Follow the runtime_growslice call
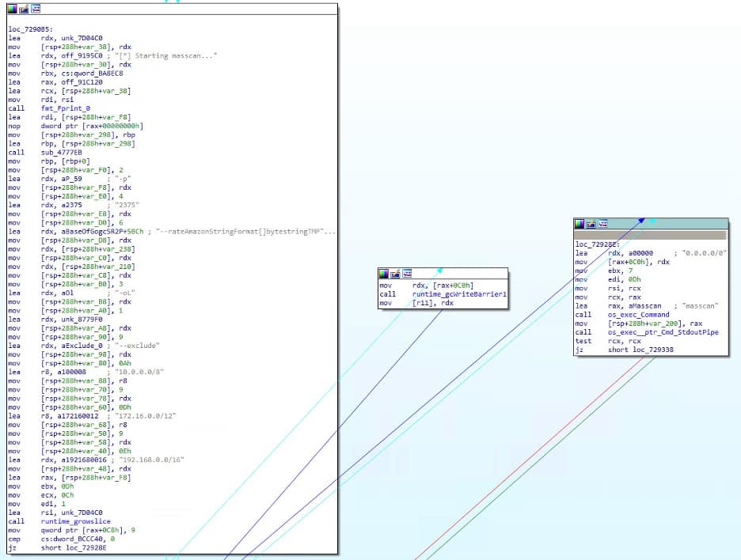This screenshot has height=560, width=741. coord(74,521)
